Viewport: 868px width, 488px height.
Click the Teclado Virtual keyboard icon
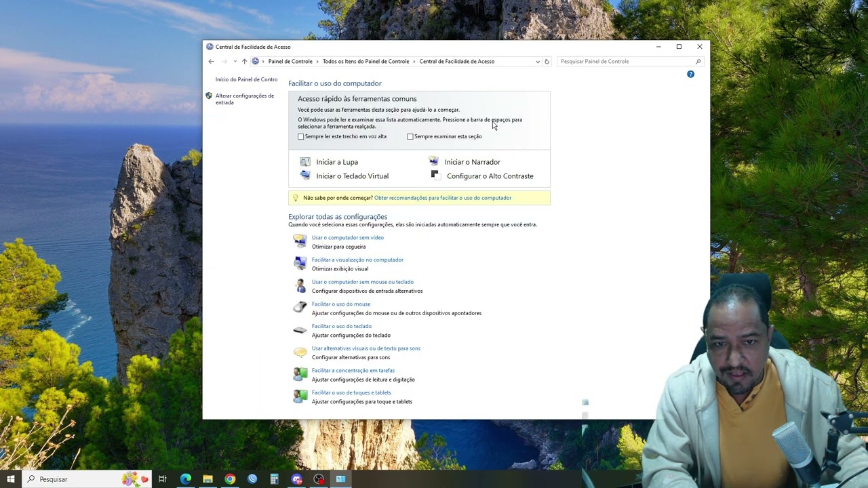point(305,176)
